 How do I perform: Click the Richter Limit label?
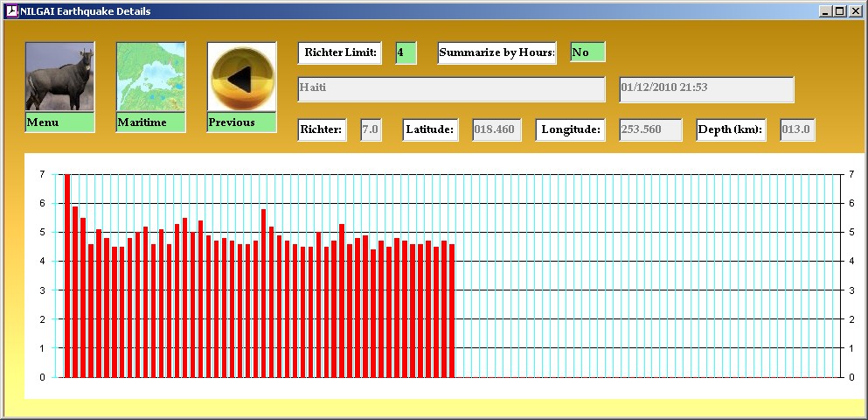coord(341,52)
